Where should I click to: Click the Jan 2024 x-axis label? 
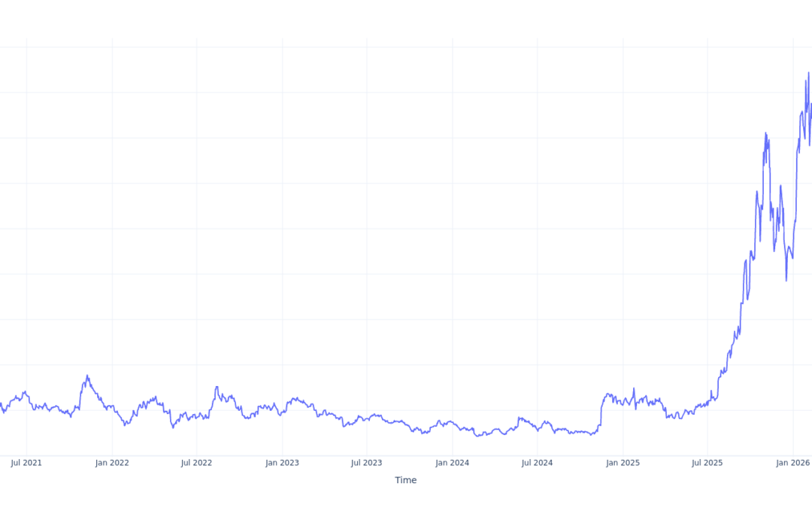tap(453, 463)
